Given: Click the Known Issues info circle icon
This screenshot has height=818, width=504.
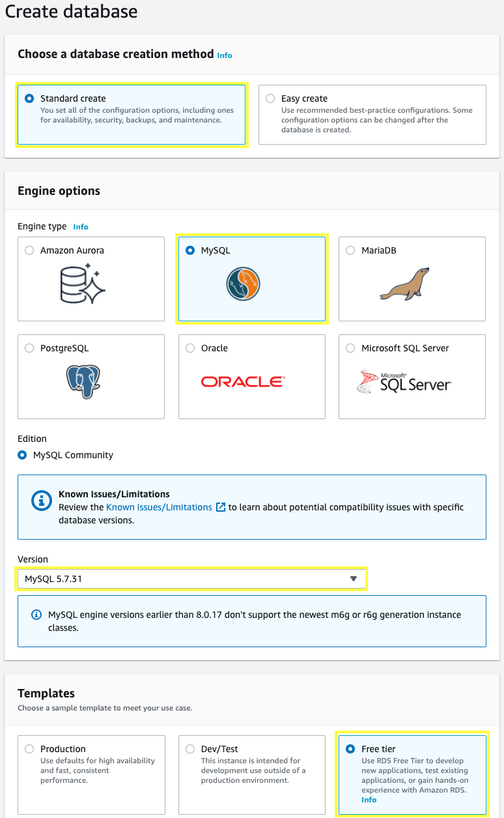Looking at the screenshot, I should pyautogui.click(x=42, y=501).
